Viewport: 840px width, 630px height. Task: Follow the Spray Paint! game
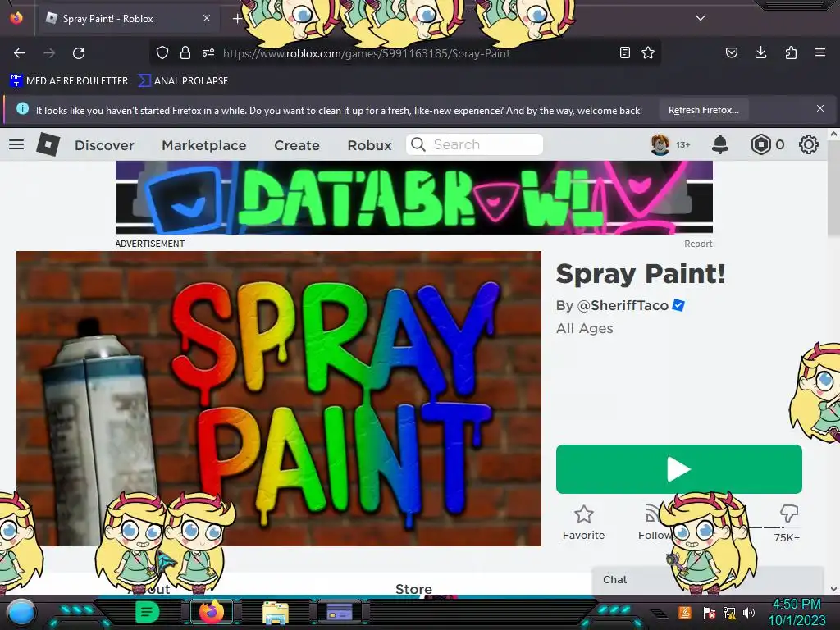[x=654, y=523]
